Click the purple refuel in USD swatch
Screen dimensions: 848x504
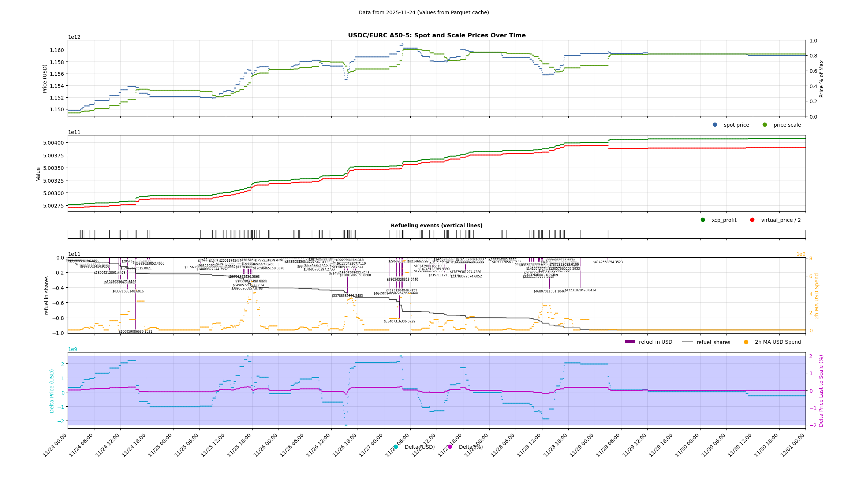630,342
